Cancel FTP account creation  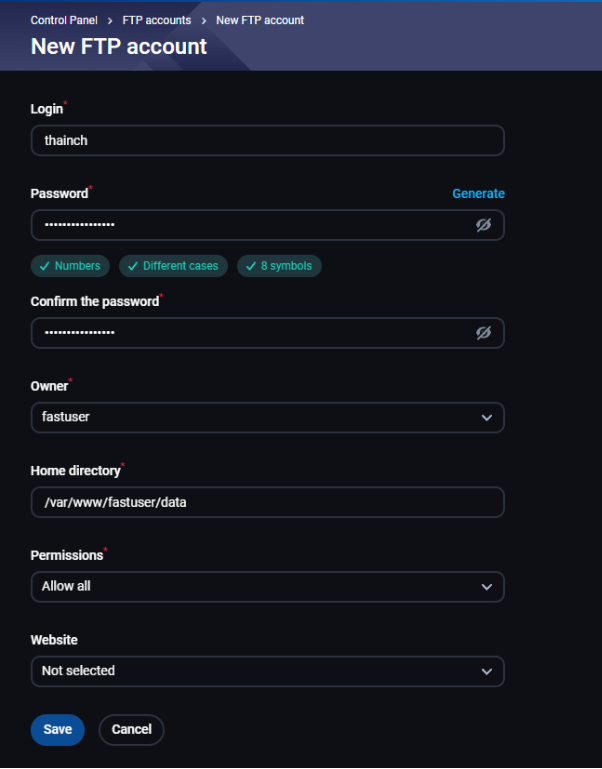(131, 730)
